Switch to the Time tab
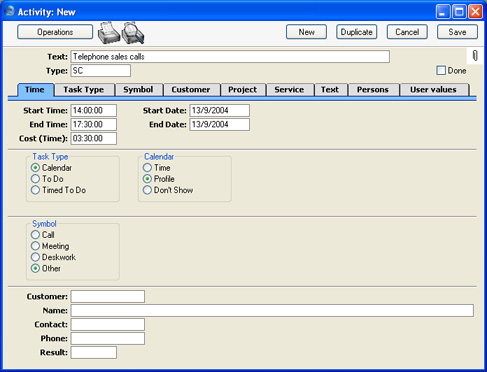The height and width of the screenshot is (372, 487). 35,90
